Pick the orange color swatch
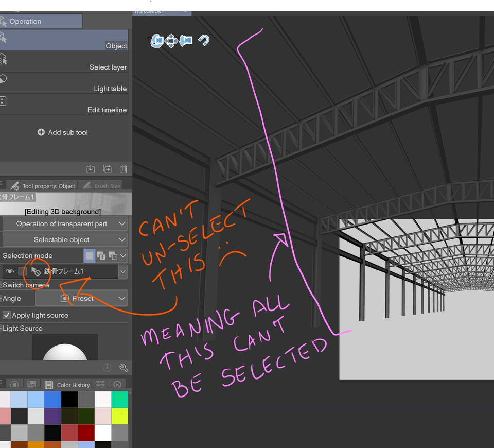494x448 pixels. click(36, 445)
